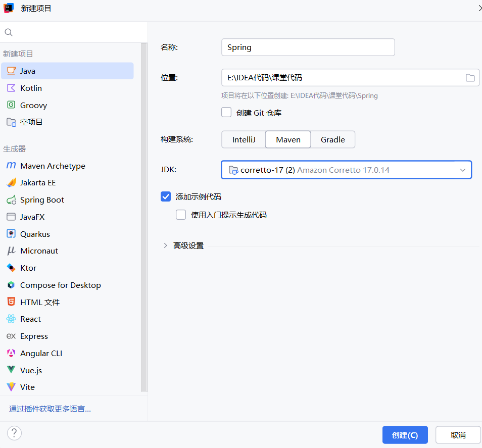Click the Kotlin icon in project list
Screen dimensions: 482x448
pos(11,88)
